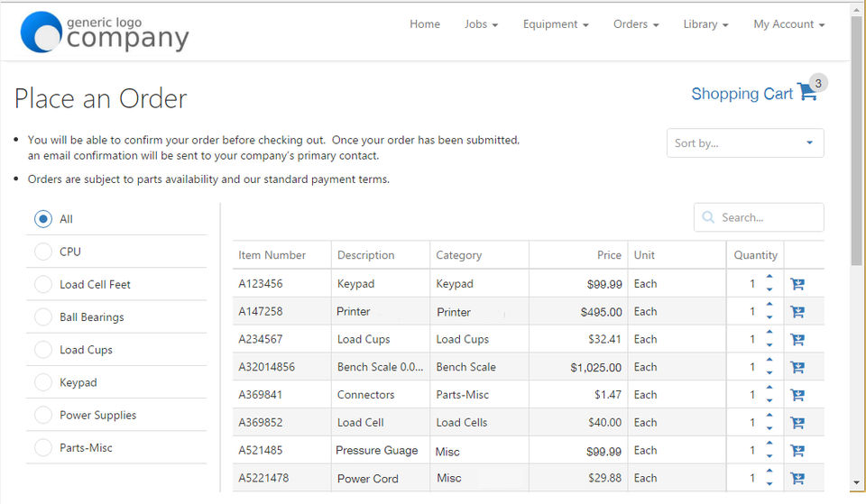Add Connectors A369841 to cart
Screen dimensions: 866x504
[797, 395]
